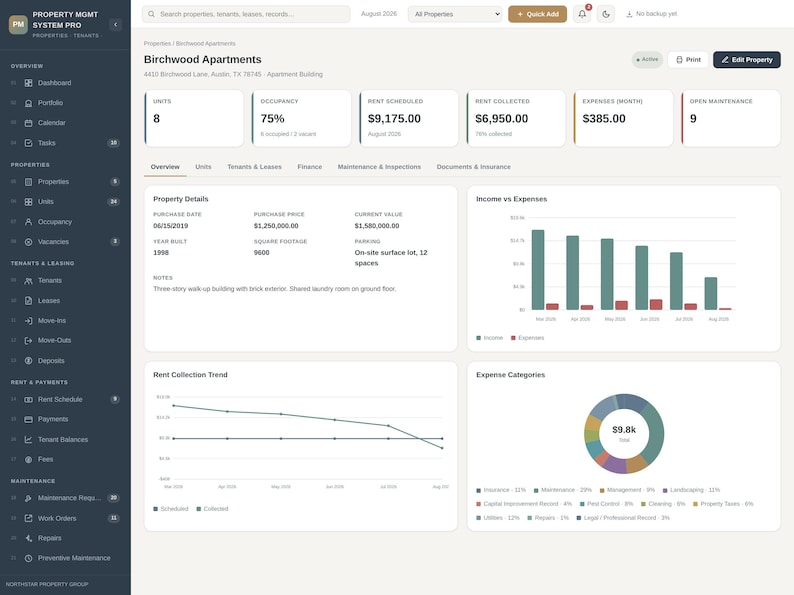The width and height of the screenshot is (794, 595).
Task: Click the Repairs tool icon
Action: 28,538
